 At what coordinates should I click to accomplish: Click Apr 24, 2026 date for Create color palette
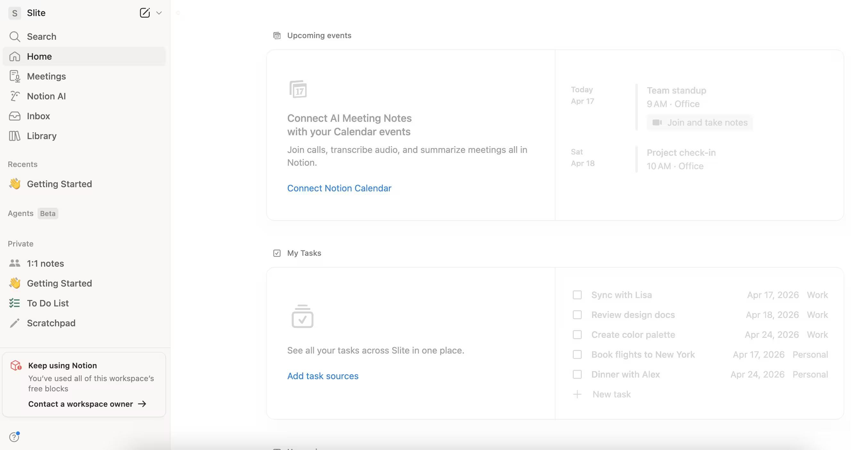click(x=772, y=335)
